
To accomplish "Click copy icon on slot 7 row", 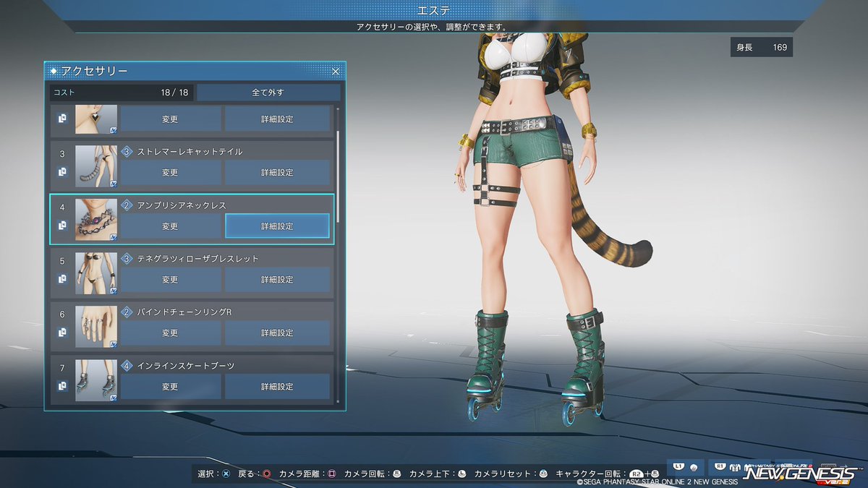I will click(x=62, y=386).
